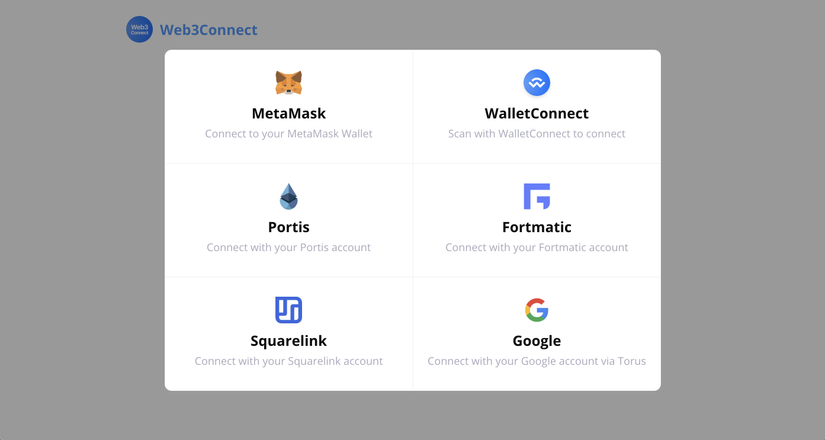Click "Connect with your Portis account" text
Viewport: 825px width, 440px height.
(x=289, y=248)
